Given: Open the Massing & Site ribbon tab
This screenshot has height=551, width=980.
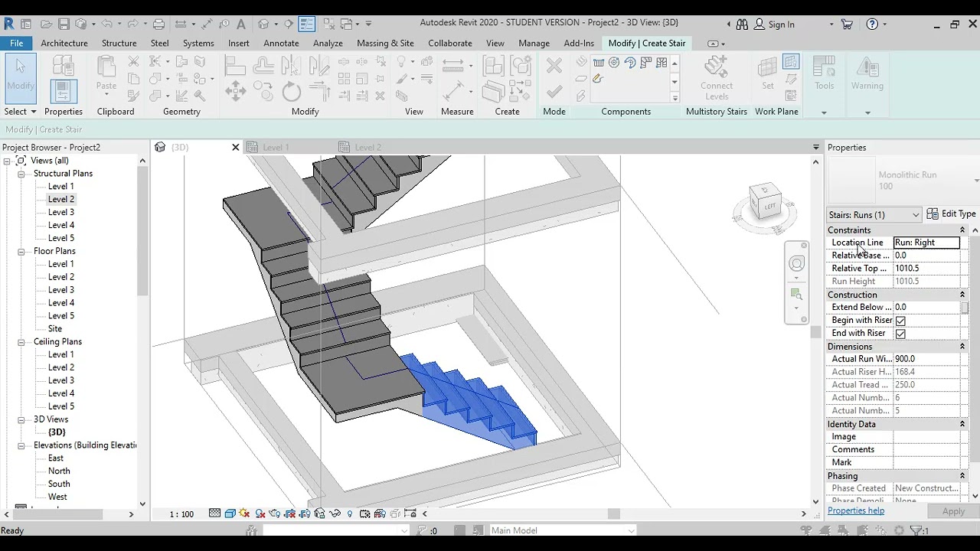Looking at the screenshot, I should [385, 44].
